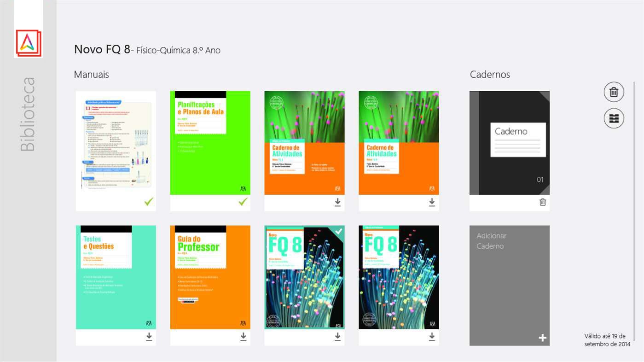The width and height of the screenshot is (644, 362).
Task: Click the download arrow under the selected FQ 8 manual
Action: click(x=337, y=337)
